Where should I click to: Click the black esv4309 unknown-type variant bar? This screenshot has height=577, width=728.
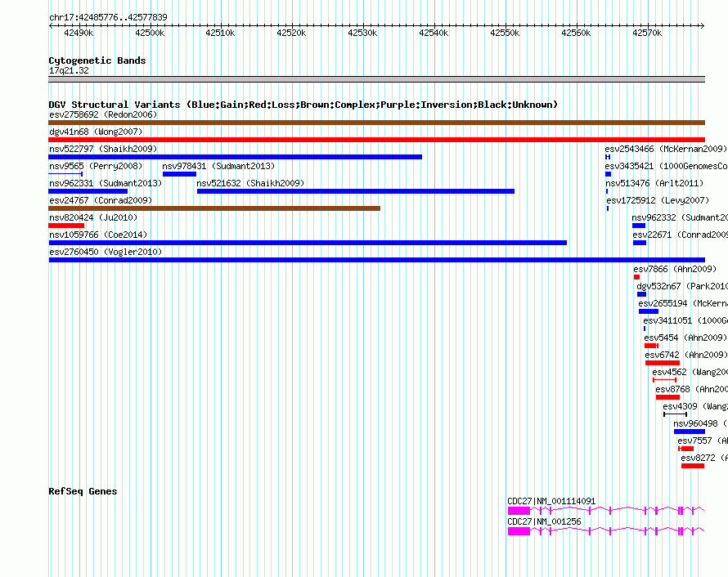(675, 414)
